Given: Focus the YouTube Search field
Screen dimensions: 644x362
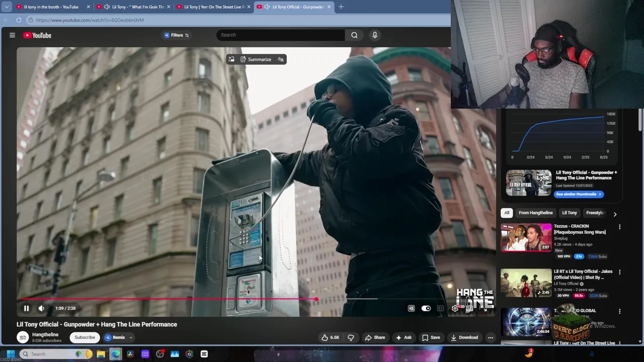Looking at the screenshot, I should coord(281,35).
